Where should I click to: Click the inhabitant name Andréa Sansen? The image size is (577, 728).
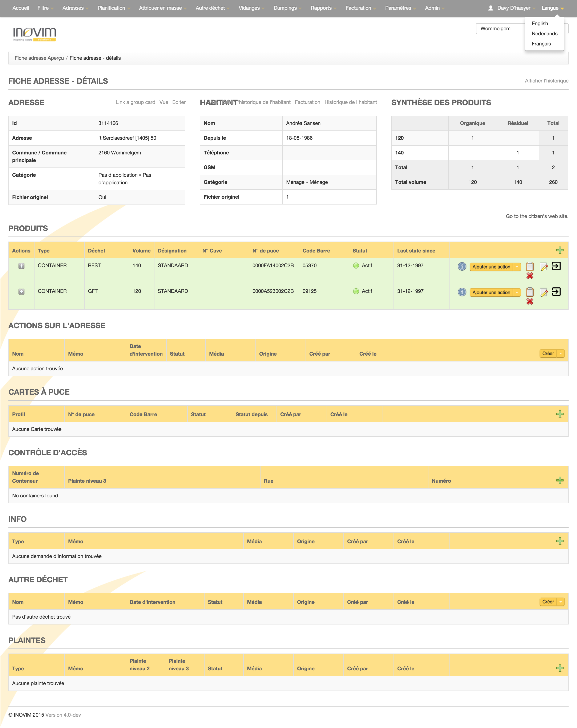pos(303,123)
